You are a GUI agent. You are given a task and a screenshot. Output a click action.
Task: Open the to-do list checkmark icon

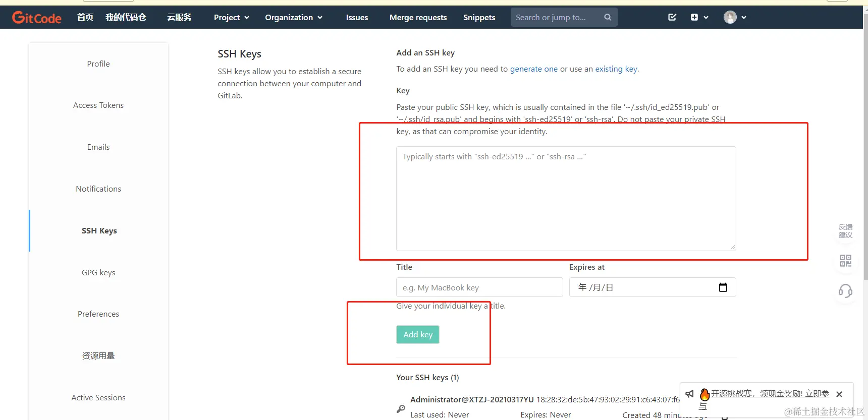(x=672, y=17)
